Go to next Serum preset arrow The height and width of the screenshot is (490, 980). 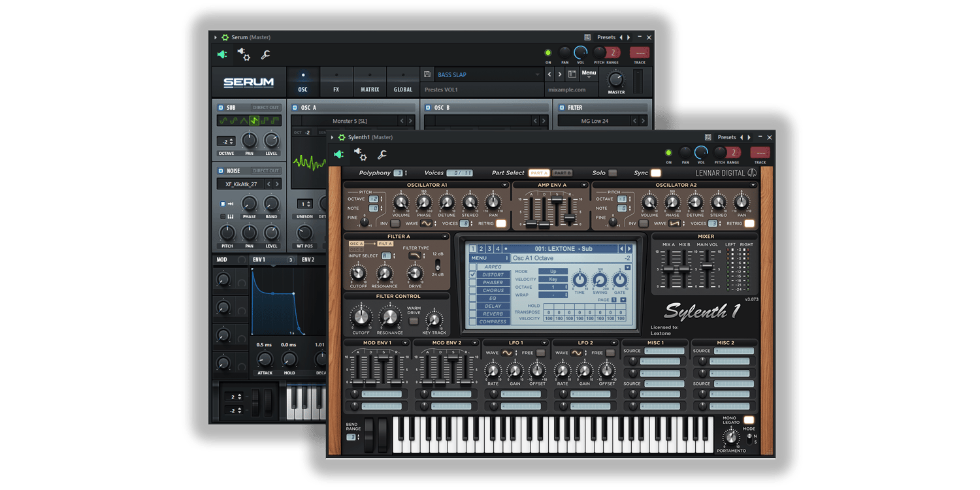pyautogui.click(x=560, y=74)
